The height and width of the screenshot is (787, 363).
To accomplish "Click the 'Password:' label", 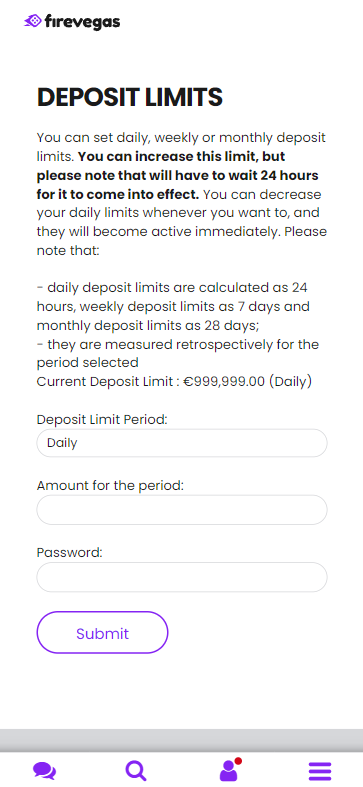I will [x=69, y=552].
